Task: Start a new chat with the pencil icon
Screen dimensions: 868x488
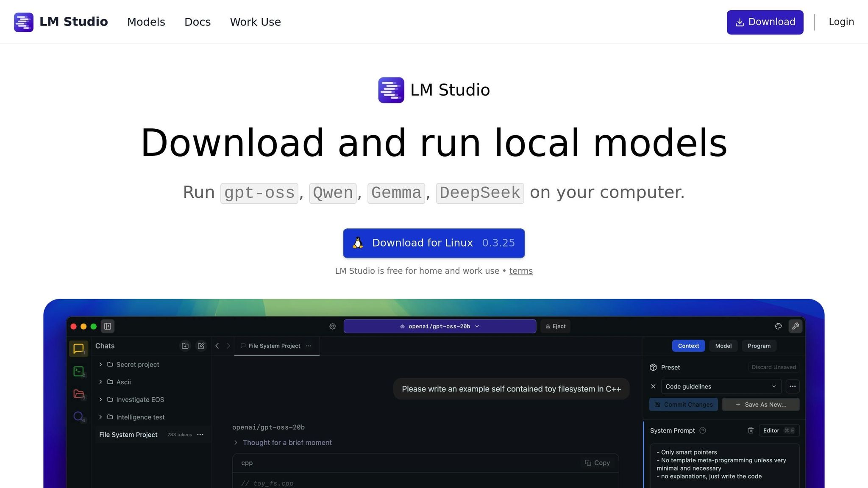Action: pos(201,346)
